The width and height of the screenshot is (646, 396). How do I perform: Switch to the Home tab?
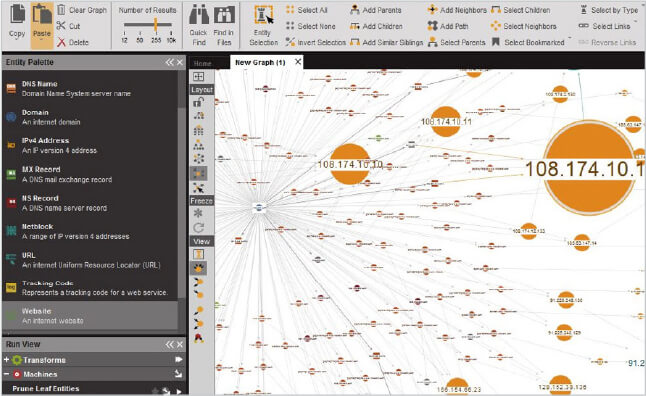202,63
